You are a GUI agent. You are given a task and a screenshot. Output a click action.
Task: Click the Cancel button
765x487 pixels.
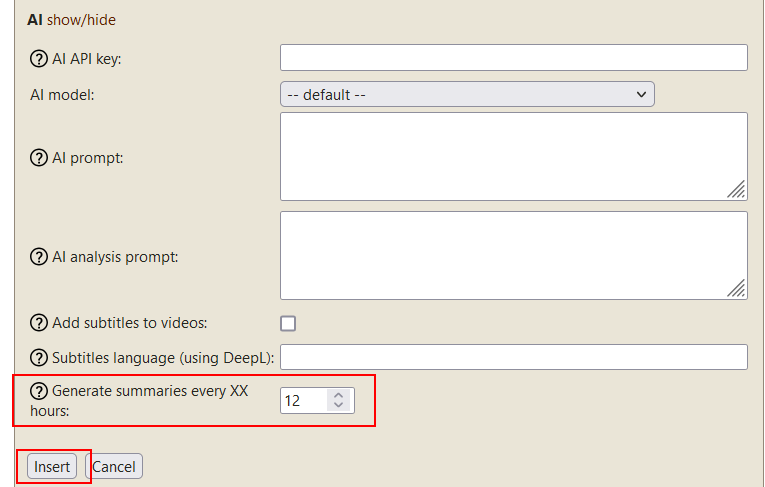(114, 467)
